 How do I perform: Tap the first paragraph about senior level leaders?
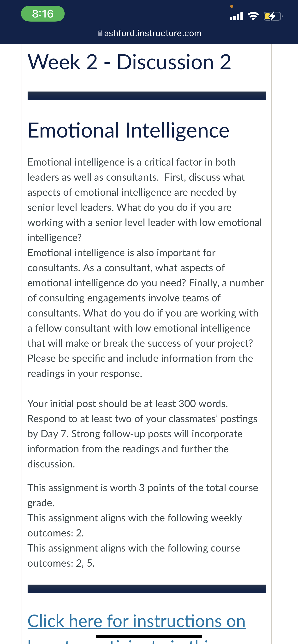[145, 200]
